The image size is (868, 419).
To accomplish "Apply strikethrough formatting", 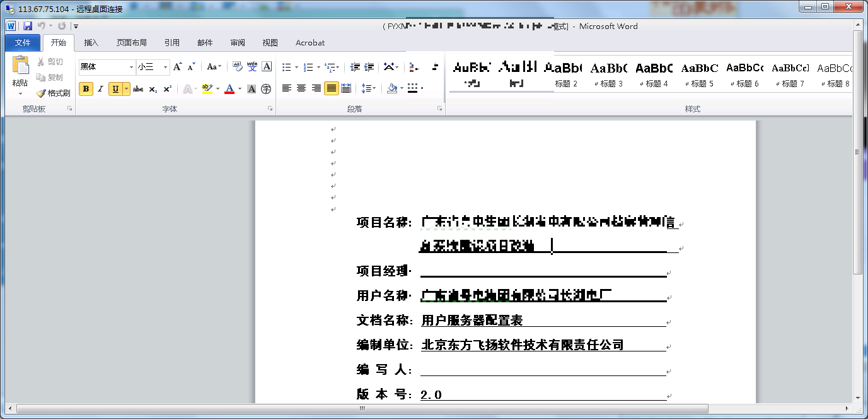I will click(138, 89).
